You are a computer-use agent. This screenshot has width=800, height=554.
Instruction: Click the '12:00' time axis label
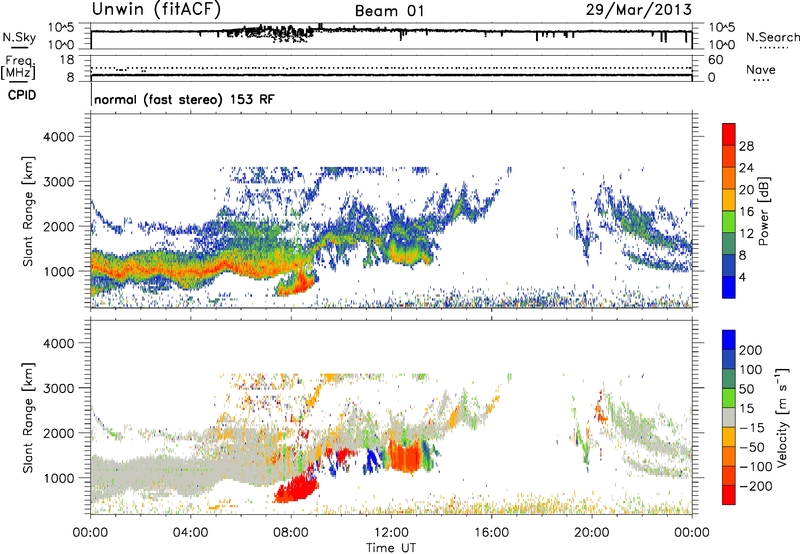pyautogui.click(x=391, y=533)
